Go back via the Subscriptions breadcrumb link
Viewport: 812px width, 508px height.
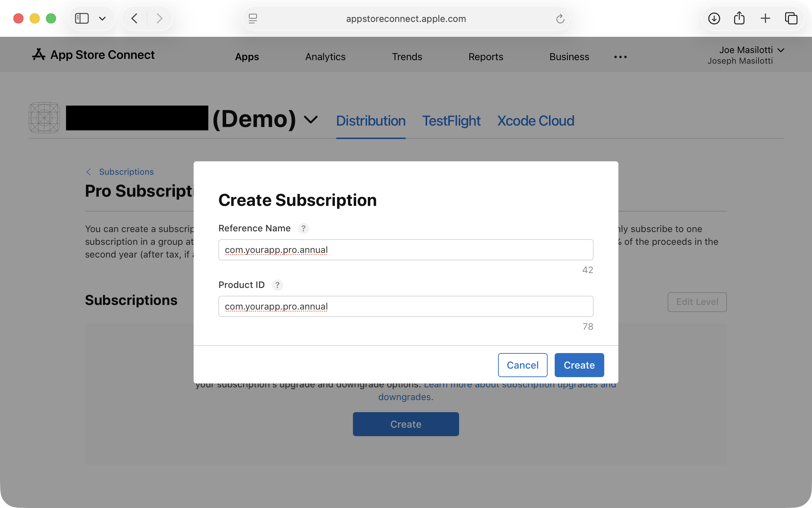pyautogui.click(x=126, y=172)
